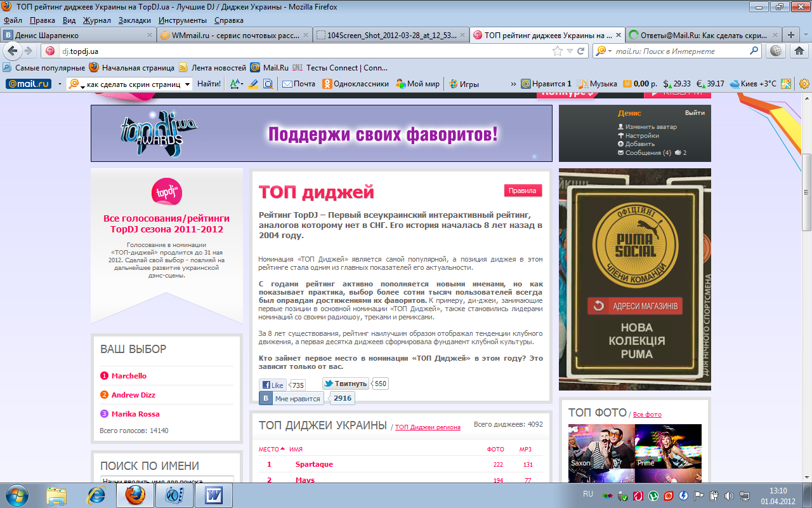Open Мой мир from the toolbar
This screenshot has height=508, width=812.
pos(418,84)
